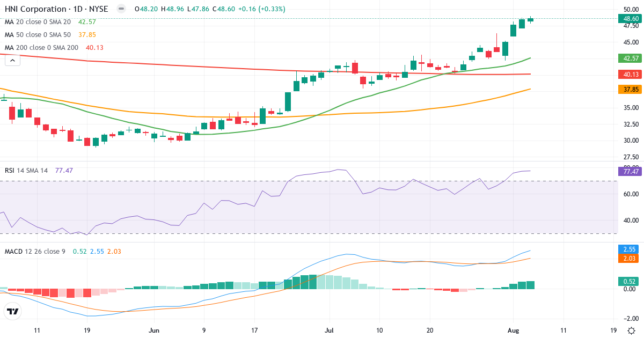
Task: Click the TradingView logo icon
Action: [x=13, y=311]
